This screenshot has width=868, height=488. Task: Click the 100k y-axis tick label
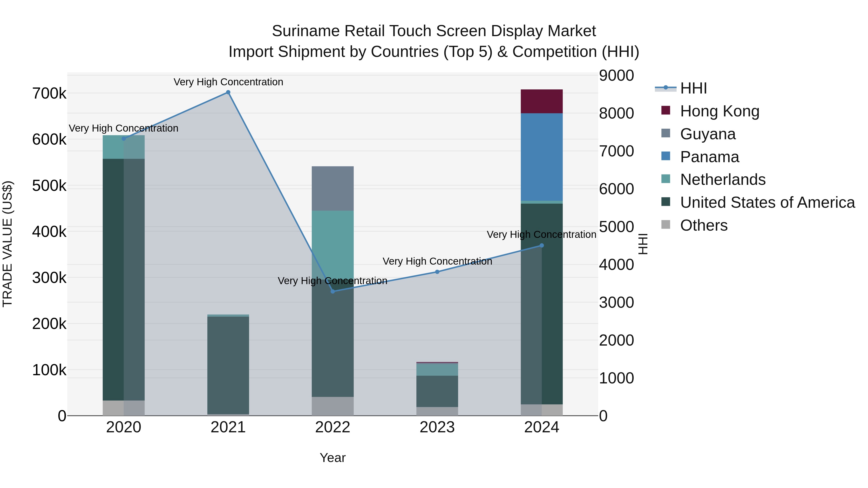(x=49, y=370)
